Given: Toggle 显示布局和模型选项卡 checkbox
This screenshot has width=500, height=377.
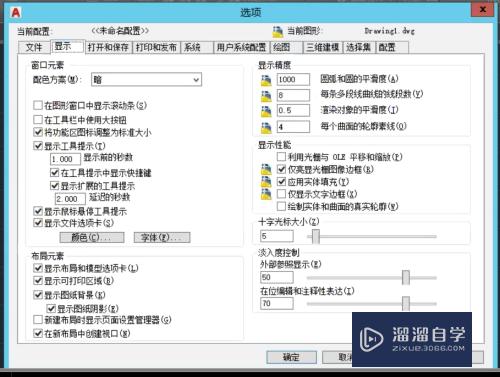Looking at the screenshot, I should (x=38, y=268).
